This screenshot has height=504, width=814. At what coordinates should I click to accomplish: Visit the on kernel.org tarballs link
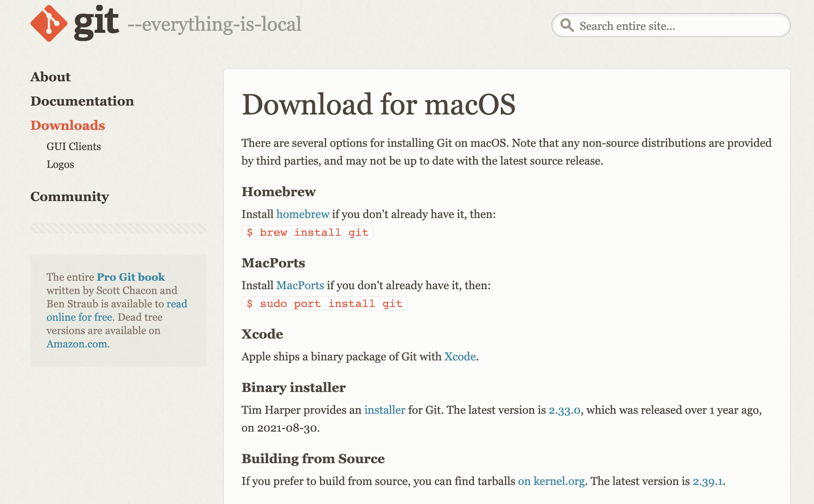[x=551, y=481]
